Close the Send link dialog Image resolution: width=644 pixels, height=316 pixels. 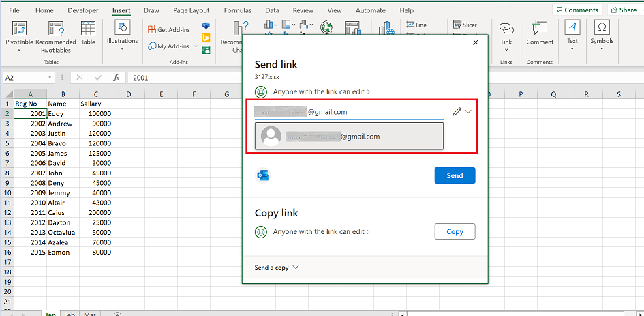click(476, 42)
